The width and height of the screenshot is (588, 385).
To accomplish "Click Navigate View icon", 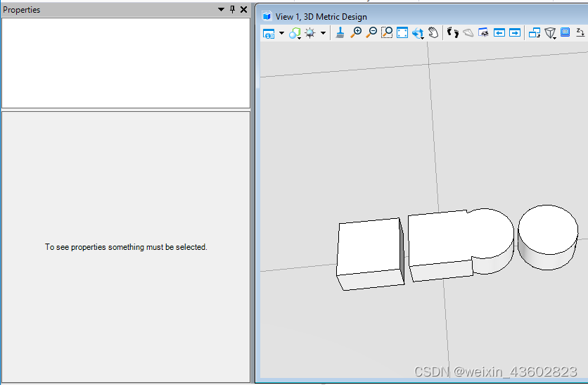I will click(483, 32).
